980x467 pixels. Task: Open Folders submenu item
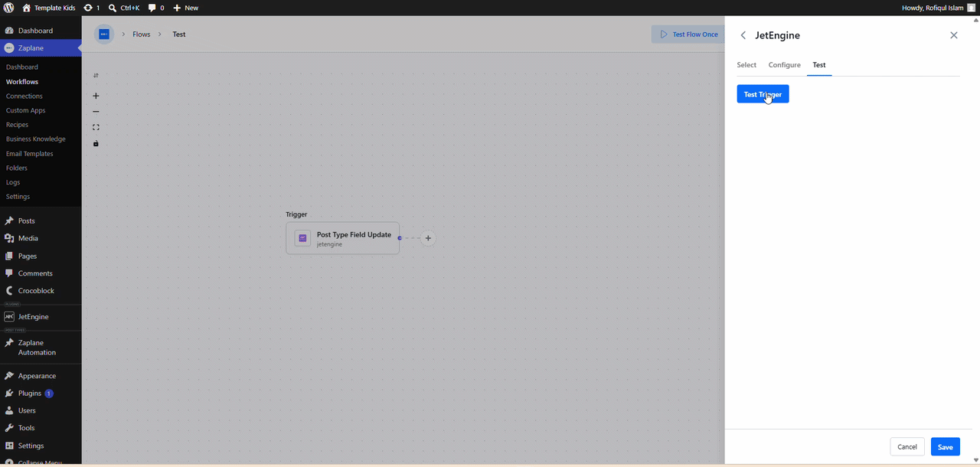click(x=16, y=168)
